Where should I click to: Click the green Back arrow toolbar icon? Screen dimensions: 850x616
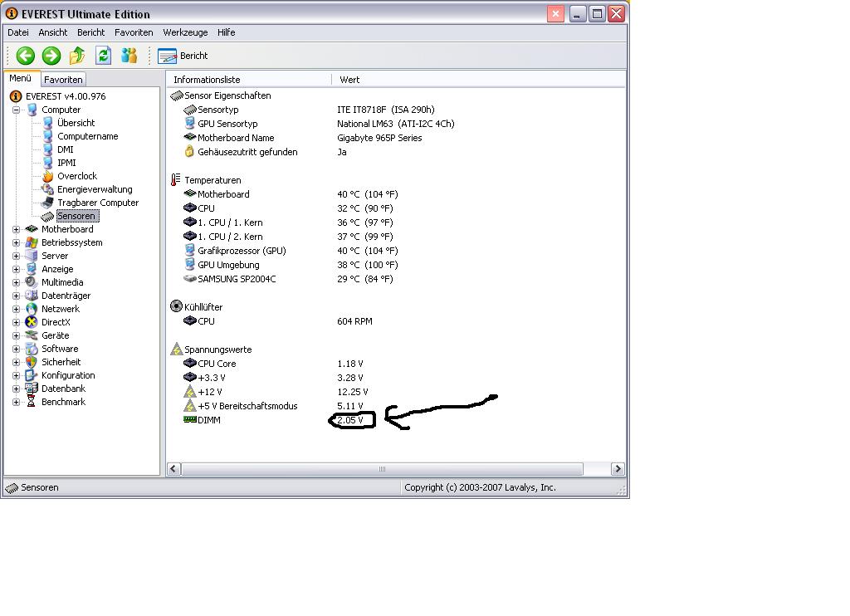(26, 56)
